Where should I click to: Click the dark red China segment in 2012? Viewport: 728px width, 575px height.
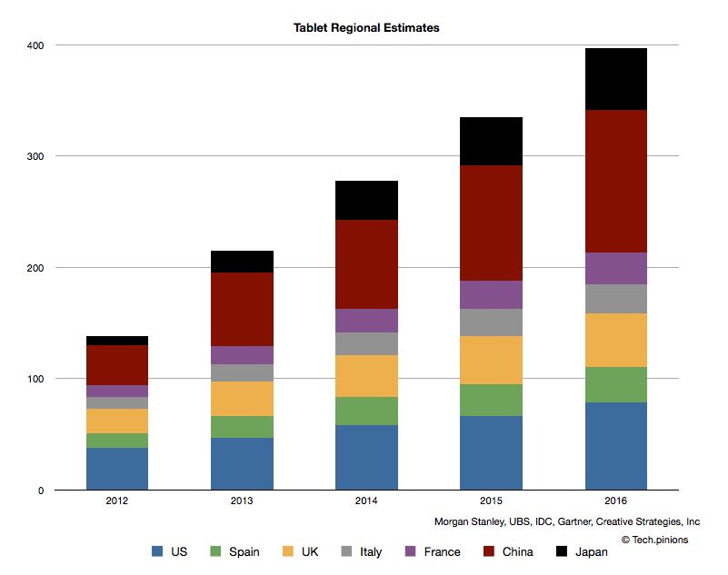click(117, 365)
